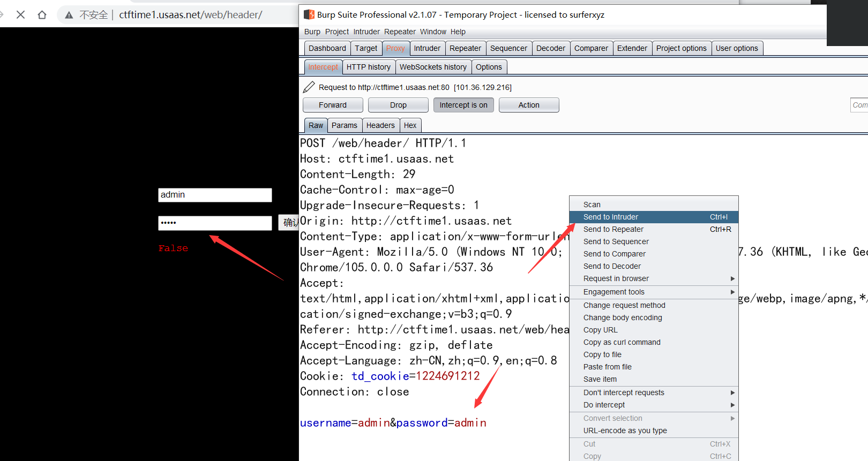The image size is (868, 461).
Task: Click the insecure-site warning triangle icon
Action: (69, 15)
